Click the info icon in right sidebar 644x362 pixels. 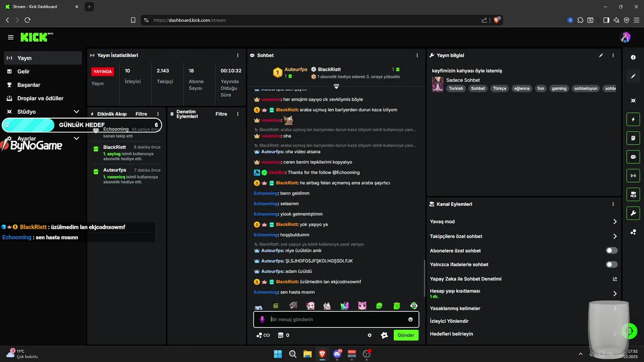coord(633,57)
